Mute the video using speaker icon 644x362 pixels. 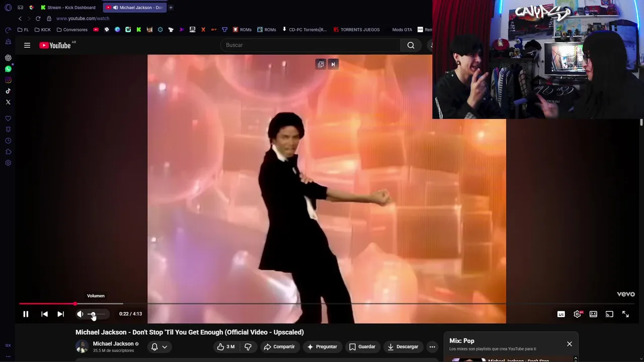coord(80,314)
